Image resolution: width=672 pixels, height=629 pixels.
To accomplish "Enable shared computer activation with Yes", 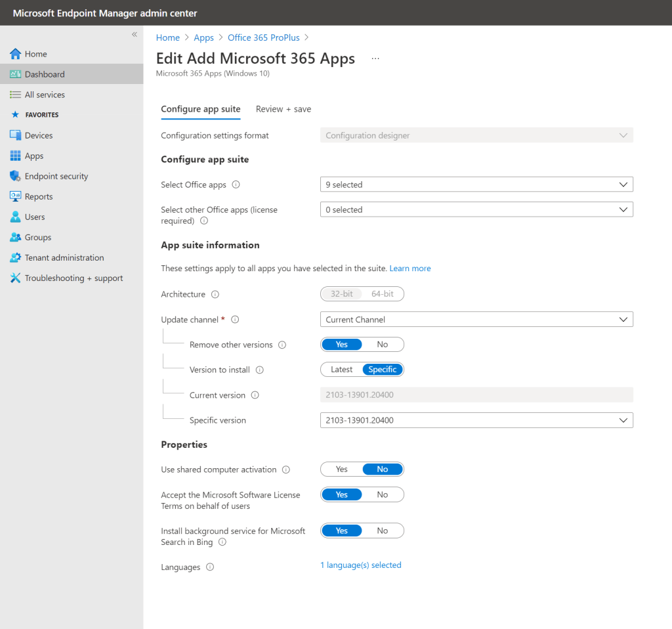I will [341, 469].
